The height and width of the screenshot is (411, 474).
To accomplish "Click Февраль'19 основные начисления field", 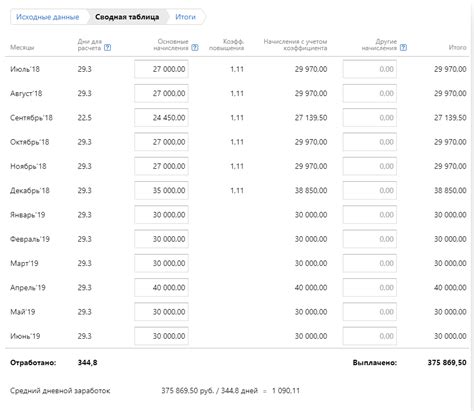I will 161,239.
